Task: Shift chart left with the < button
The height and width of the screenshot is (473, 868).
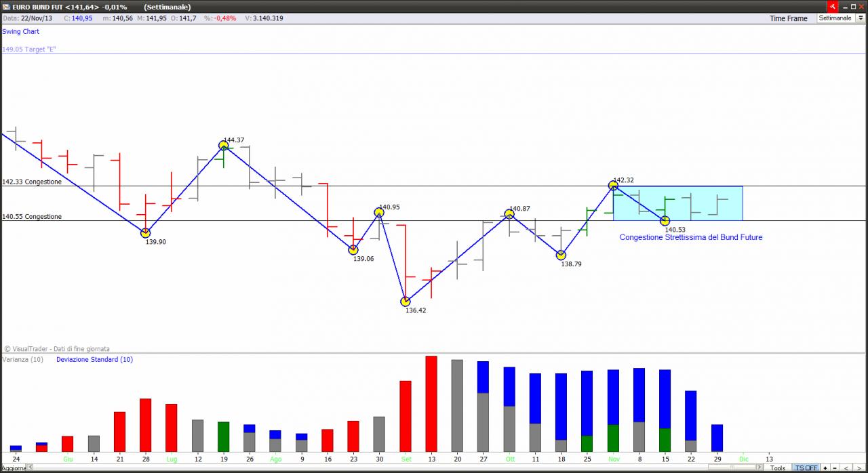Action: [846, 468]
